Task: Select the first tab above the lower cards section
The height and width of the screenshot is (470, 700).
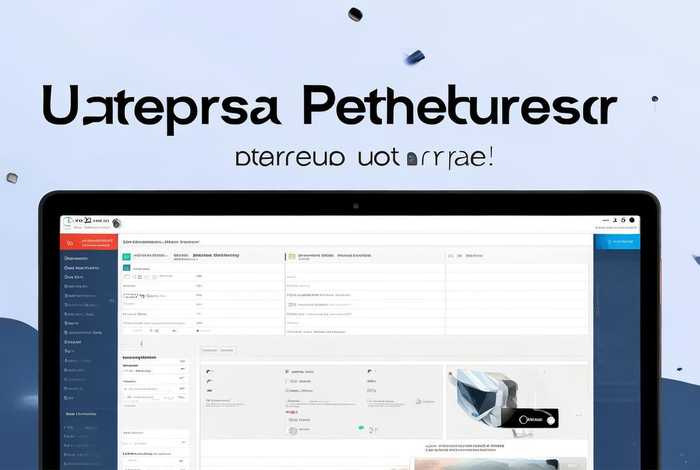Action: tap(210, 350)
